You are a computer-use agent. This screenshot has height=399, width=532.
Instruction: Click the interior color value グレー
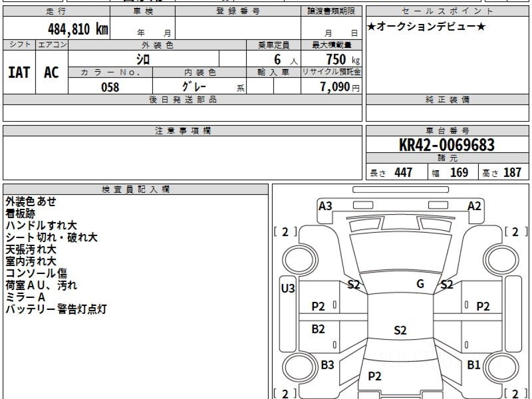[x=194, y=86]
